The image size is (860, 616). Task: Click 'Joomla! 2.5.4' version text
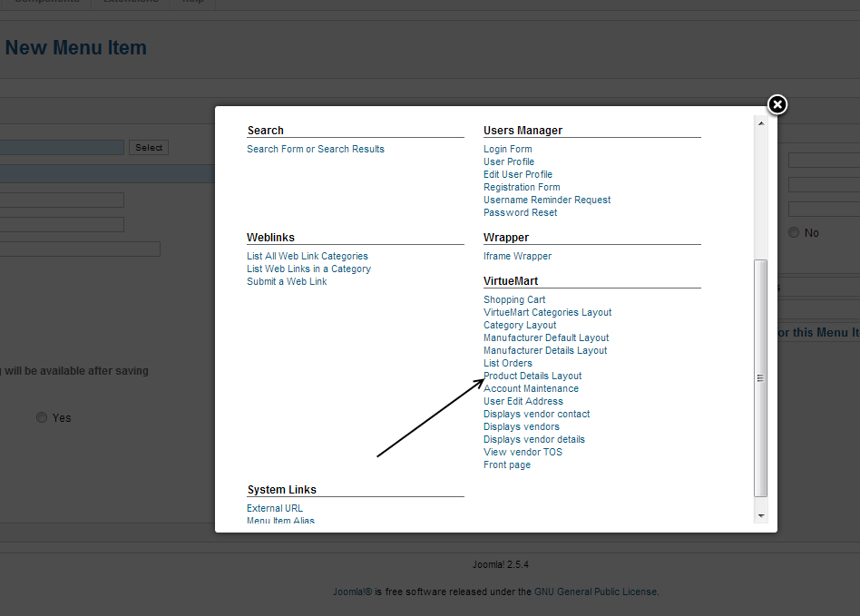[x=501, y=564]
